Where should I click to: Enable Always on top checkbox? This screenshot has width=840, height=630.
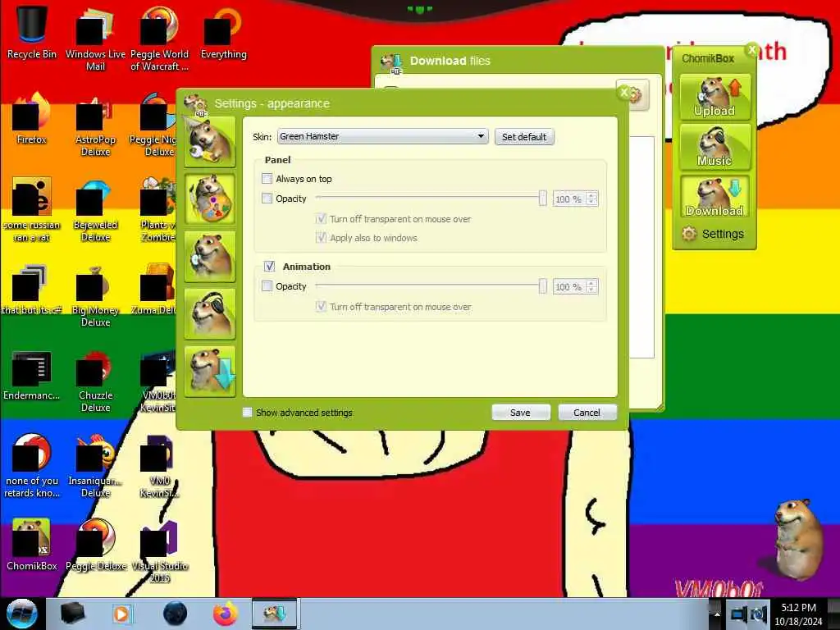pyautogui.click(x=267, y=178)
